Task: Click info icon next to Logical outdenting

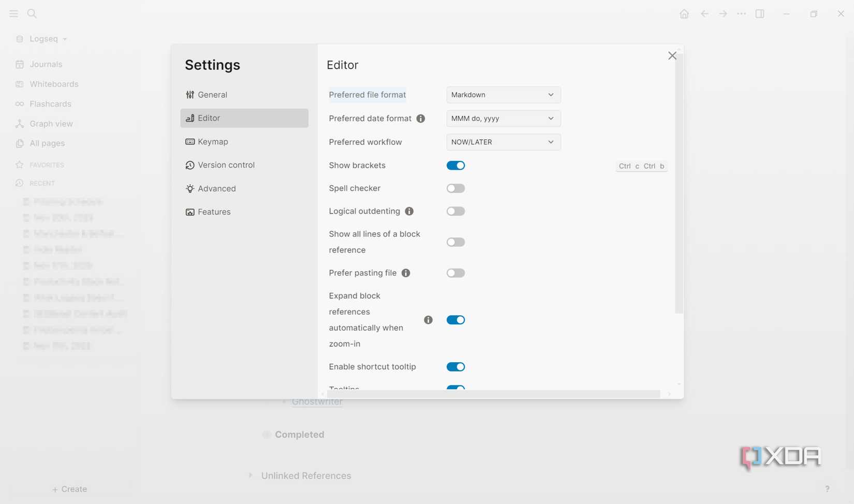Action: tap(409, 211)
